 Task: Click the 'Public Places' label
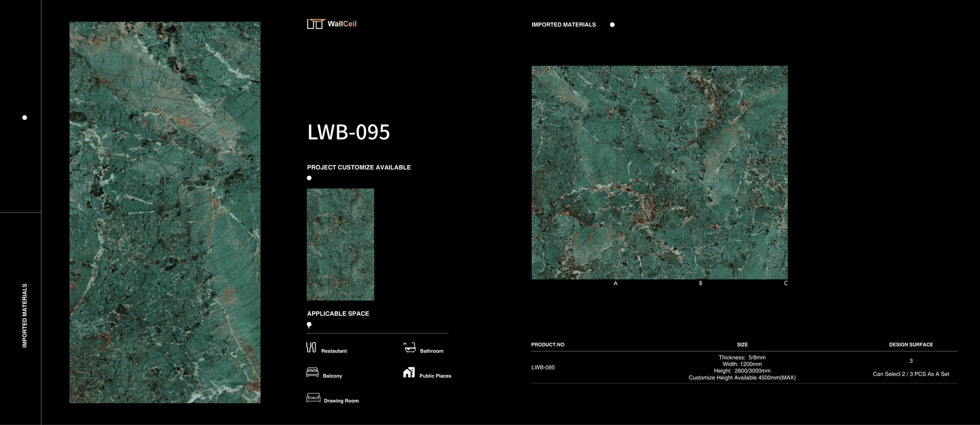435,376
